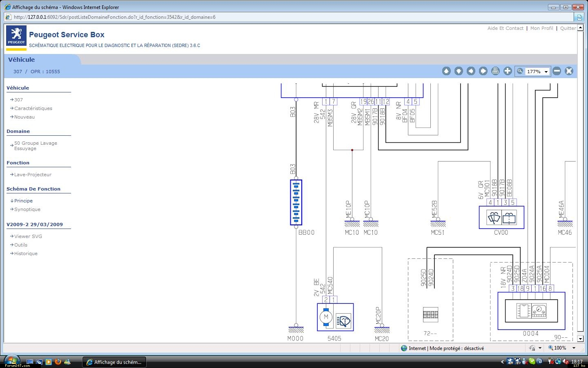Image resolution: width=588 pixels, height=368 pixels.
Task: Select the 5405 pump motor component
Action: tap(335, 317)
